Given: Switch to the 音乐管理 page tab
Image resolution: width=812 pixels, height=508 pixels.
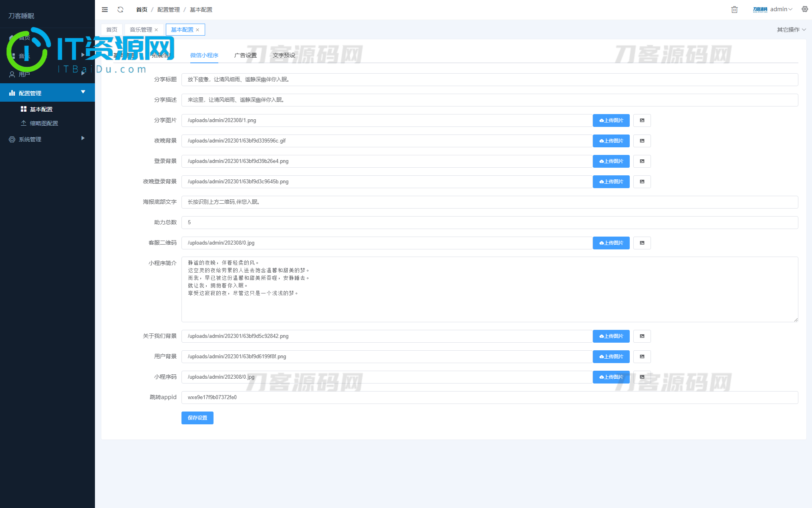Looking at the screenshot, I should [141, 30].
